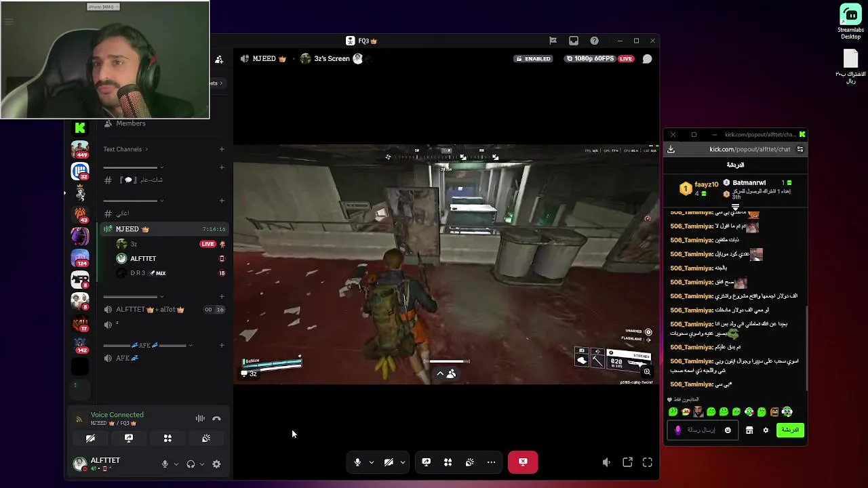Toggle noise suppression waveform icon
The height and width of the screenshot is (488, 868).
point(200,419)
